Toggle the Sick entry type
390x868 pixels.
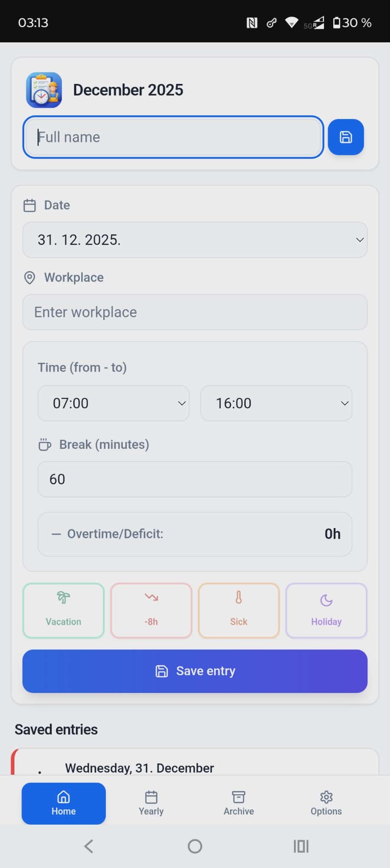click(238, 610)
